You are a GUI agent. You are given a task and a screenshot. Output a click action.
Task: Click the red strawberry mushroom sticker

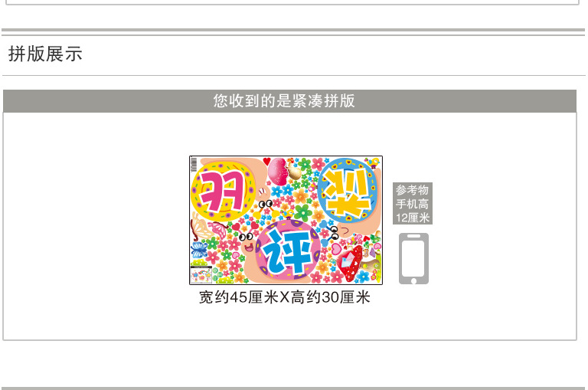click(349, 263)
